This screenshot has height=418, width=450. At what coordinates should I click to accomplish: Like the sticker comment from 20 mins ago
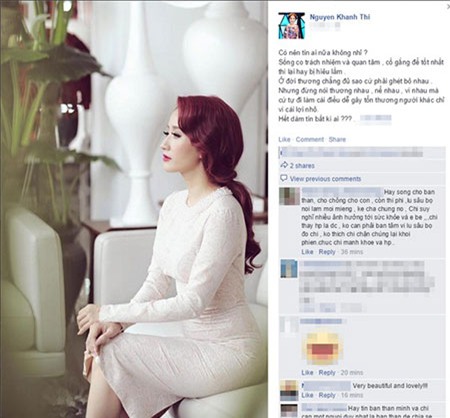pyautogui.click(x=307, y=372)
